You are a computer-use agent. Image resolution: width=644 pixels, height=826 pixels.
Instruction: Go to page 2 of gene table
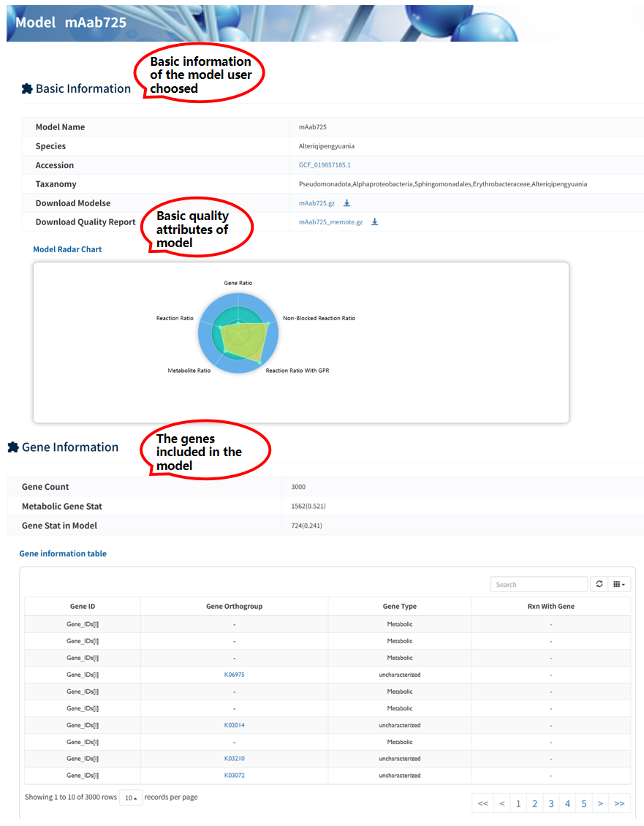(534, 803)
